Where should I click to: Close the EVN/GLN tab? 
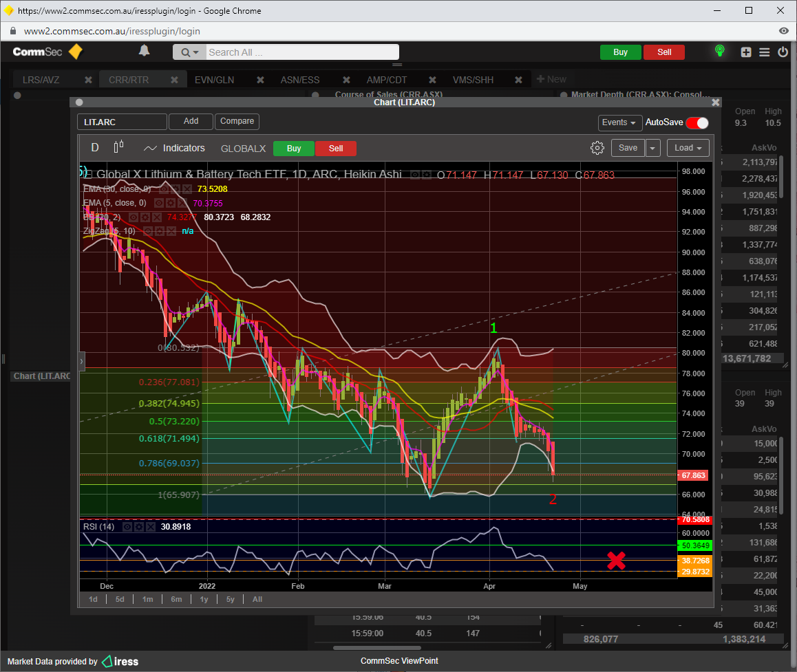click(260, 80)
